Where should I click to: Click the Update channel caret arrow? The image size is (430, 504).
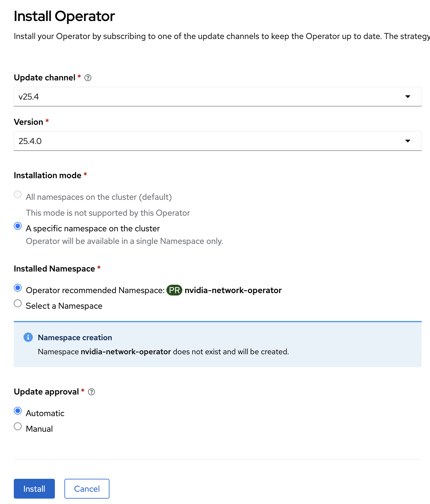408,97
